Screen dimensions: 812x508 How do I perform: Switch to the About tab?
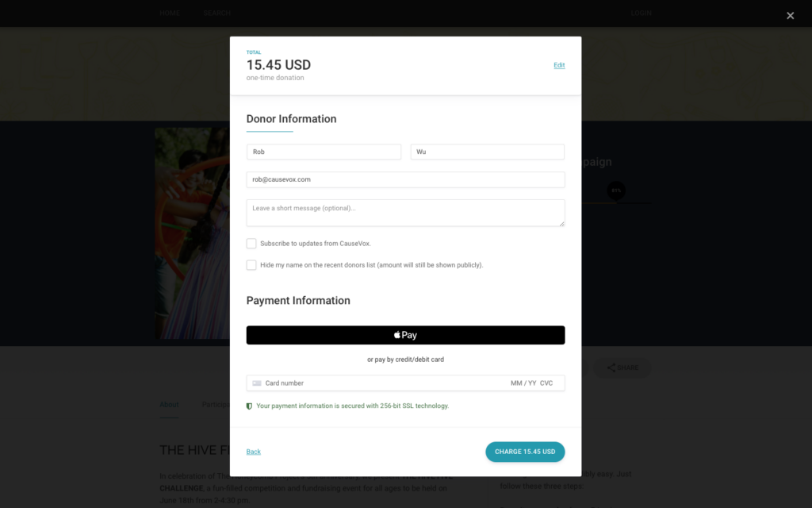click(169, 405)
